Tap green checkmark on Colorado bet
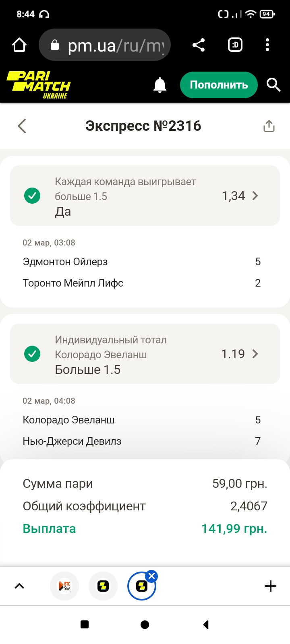Viewport: 290px width, 644px height. coord(32,354)
